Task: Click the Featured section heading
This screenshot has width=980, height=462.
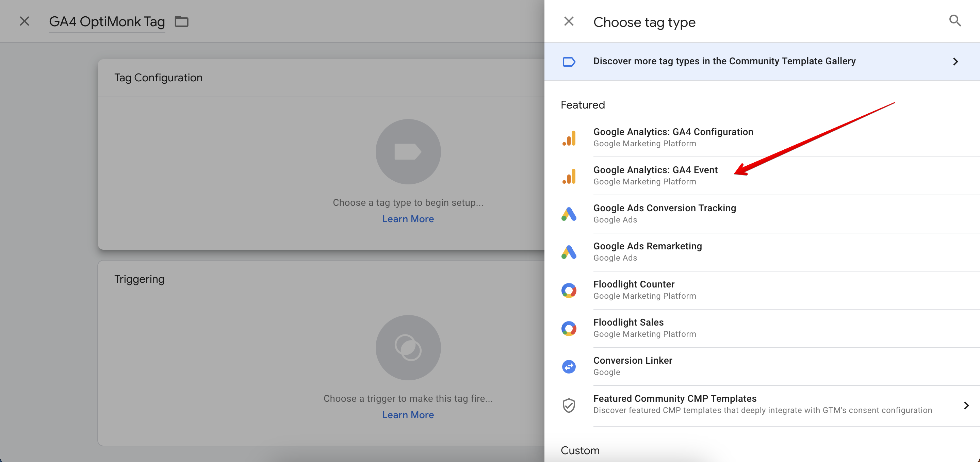Action: point(583,104)
